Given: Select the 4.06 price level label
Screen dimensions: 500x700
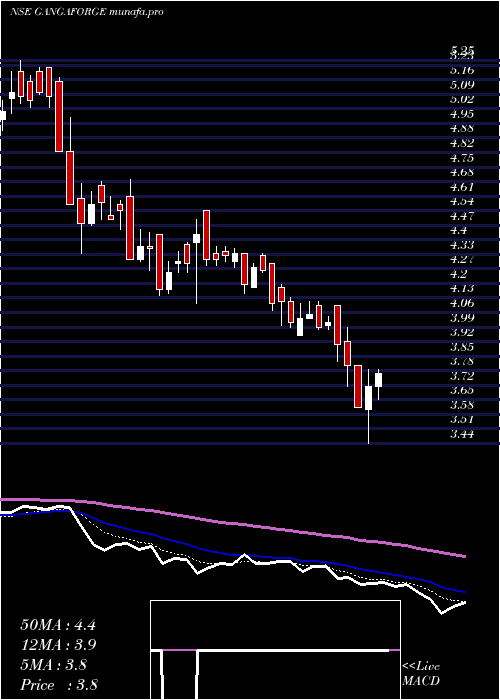Looking at the screenshot, I should click(x=462, y=303).
